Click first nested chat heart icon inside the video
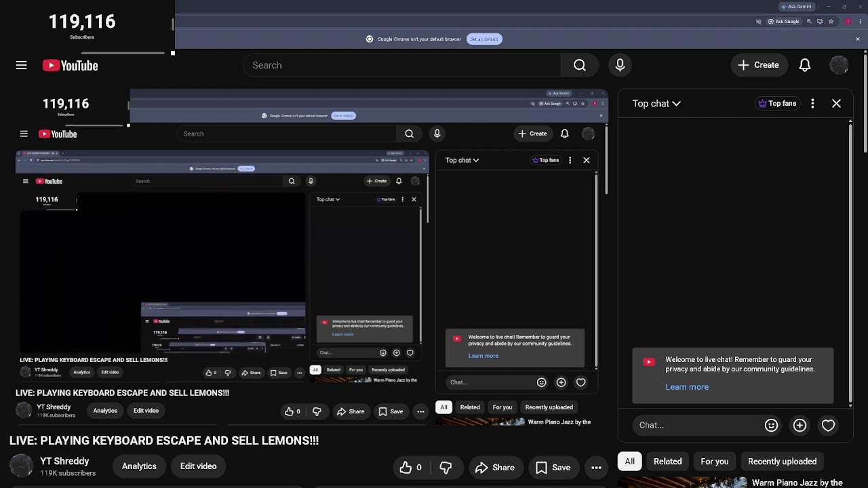Screen dimensions: 868x488 (x=580, y=382)
